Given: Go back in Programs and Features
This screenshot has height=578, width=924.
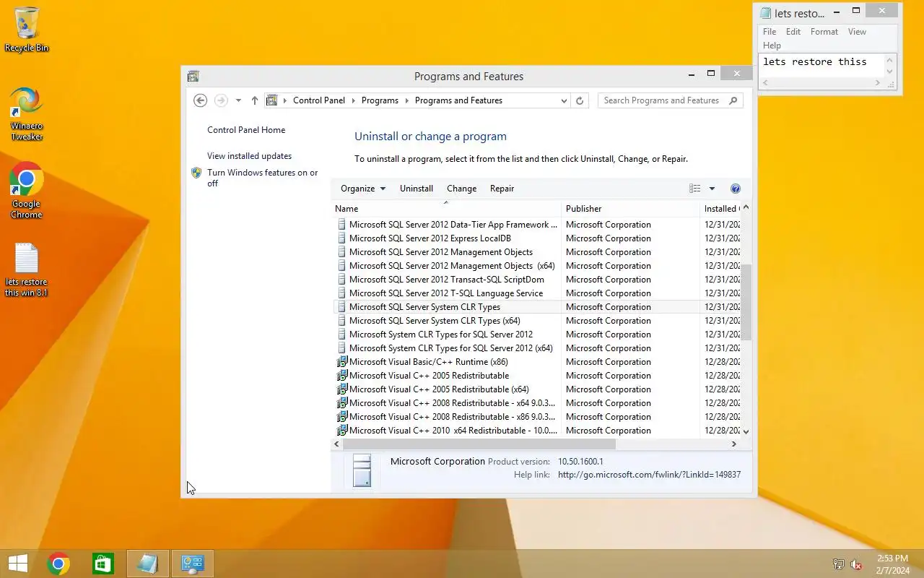Looking at the screenshot, I should [201, 100].
